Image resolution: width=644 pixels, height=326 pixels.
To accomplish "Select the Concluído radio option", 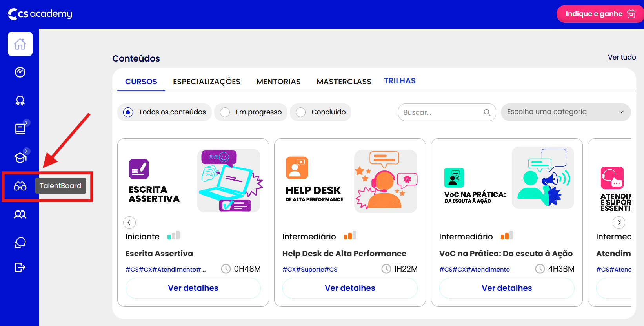I will click(300, 112).
